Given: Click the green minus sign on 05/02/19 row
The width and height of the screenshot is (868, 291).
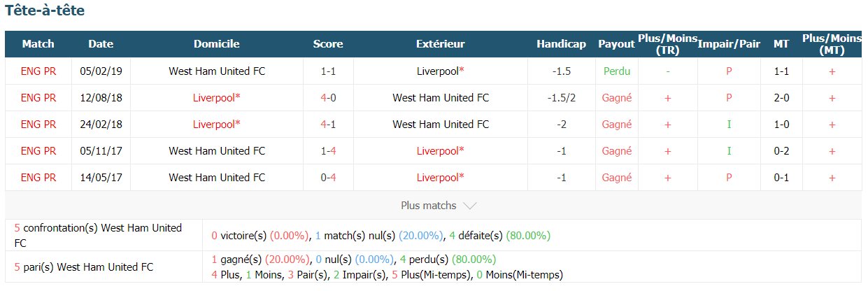Looking at the screenshot, I should pos(668,71).
